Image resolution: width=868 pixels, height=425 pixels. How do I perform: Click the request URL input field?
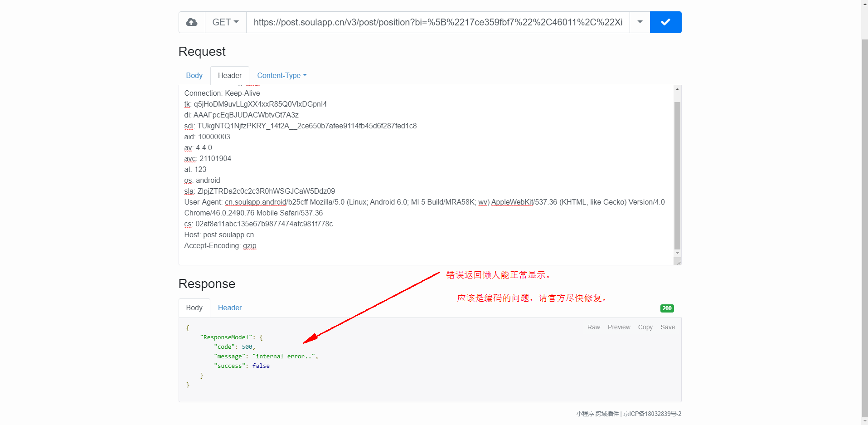pos(438,22)
